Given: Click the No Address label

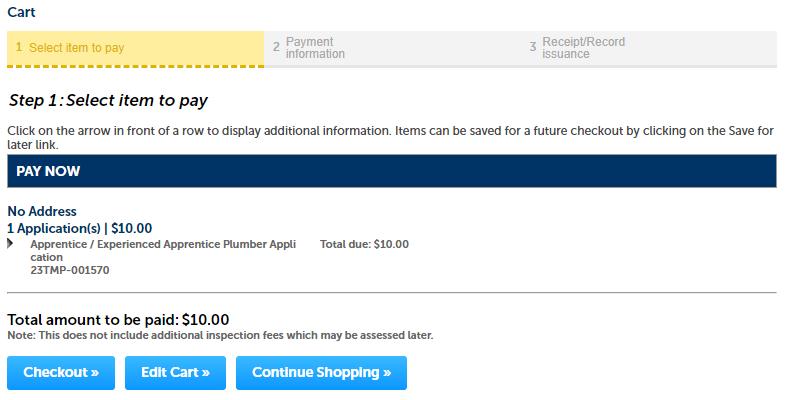Looking at the screenshot, I should pos(42,211).
